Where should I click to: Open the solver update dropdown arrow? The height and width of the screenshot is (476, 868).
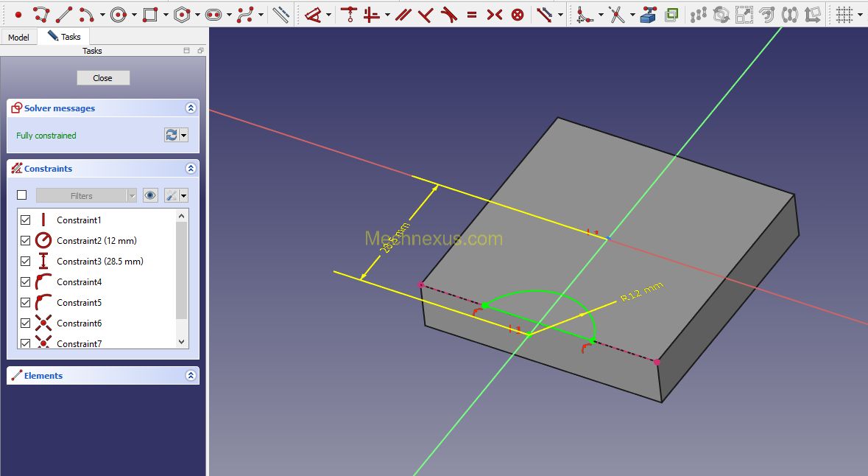point(184,135)
